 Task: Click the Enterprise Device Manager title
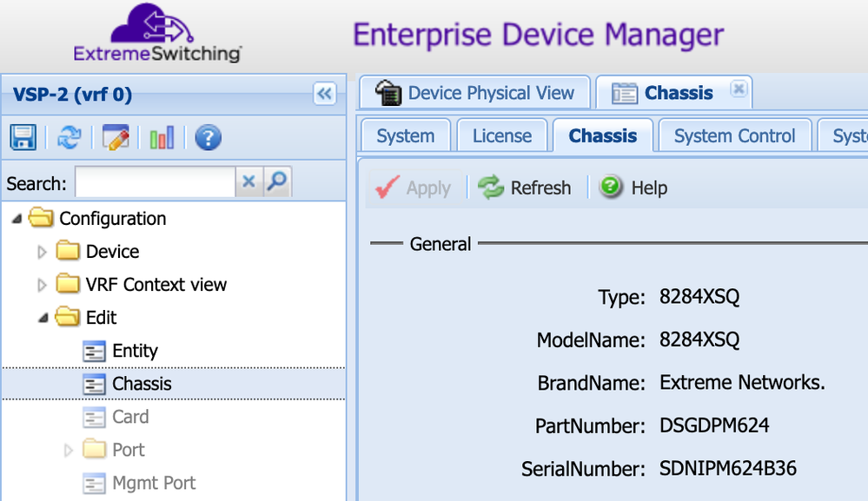[538, 35]
